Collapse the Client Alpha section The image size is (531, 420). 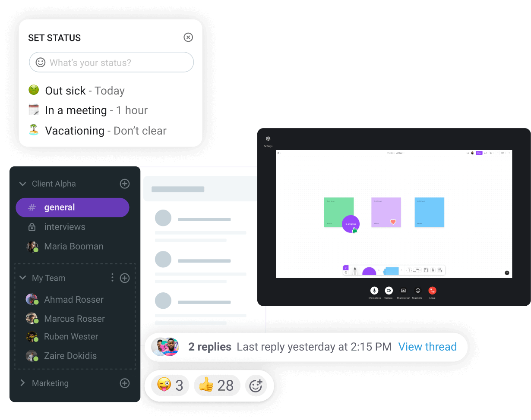click(22, 184)
